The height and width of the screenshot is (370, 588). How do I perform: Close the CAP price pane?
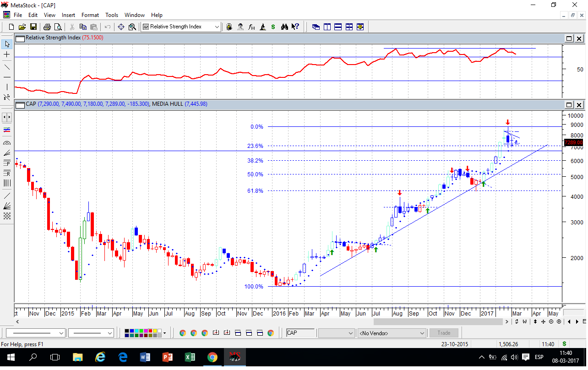(579, 104)
